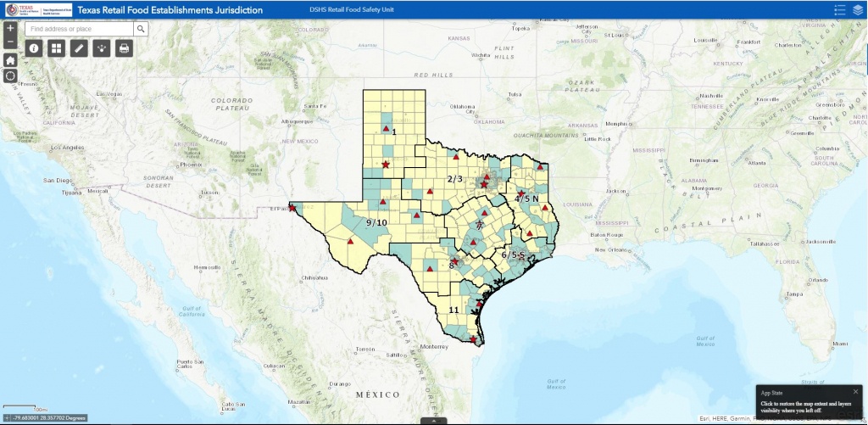Open the Share widget
This screenshot has height=425, width=868.
102,48
